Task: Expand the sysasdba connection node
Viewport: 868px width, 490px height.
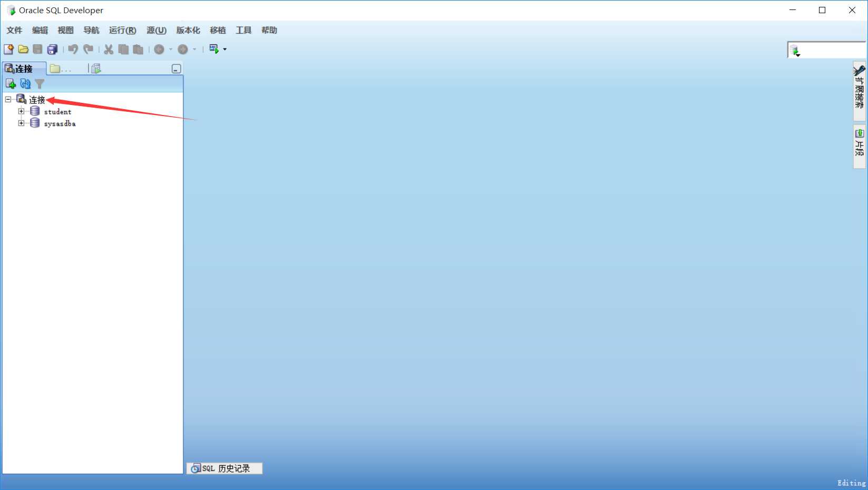Action: tap(21, 123)
